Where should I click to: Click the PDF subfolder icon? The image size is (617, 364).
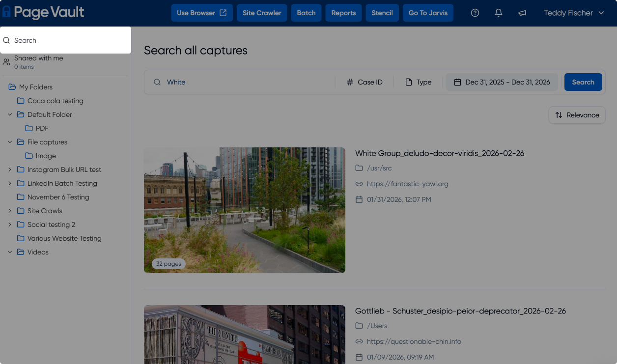(29, 128)
